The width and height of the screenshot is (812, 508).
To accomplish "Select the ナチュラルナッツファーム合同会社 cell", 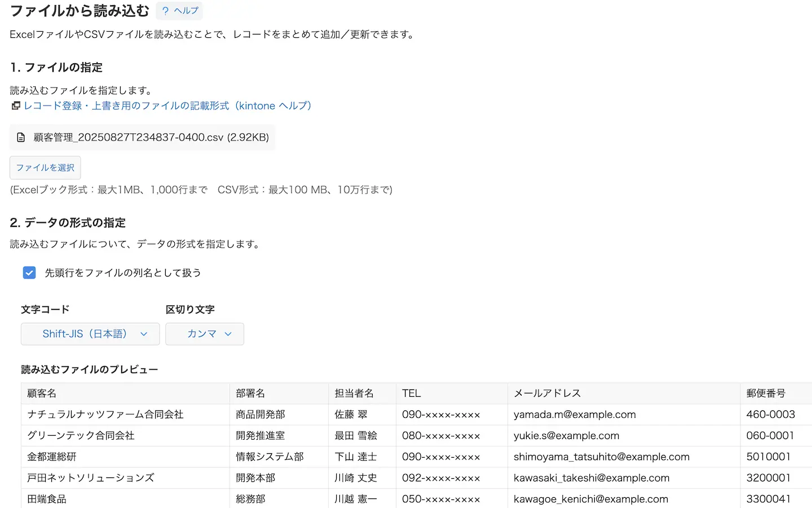I will (105, 414).
